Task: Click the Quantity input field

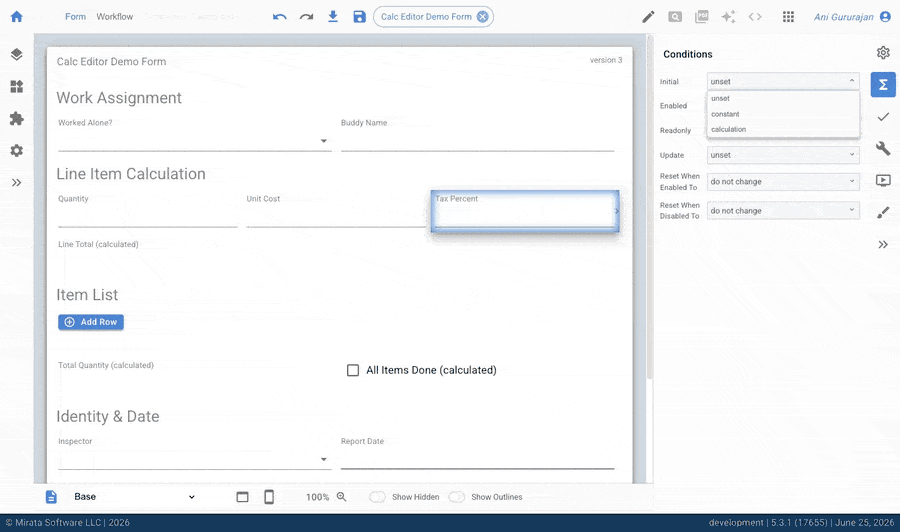Action: pyautogui.click(x=148, y=216)
